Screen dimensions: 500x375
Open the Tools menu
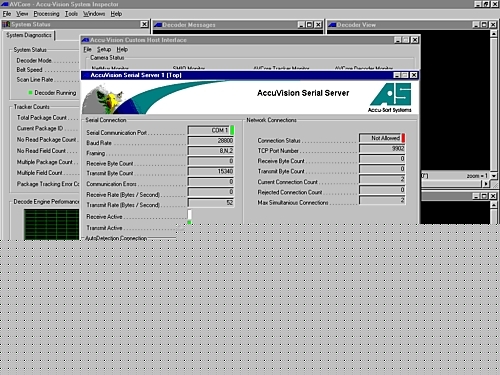[x=71, y=14]
